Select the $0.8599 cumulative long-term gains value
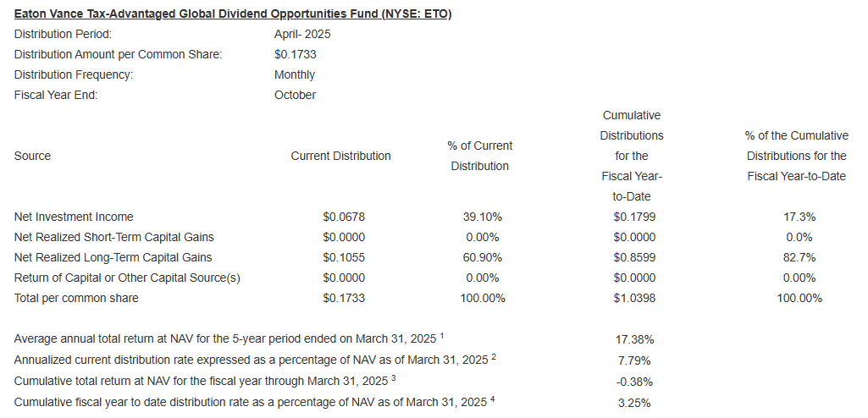Viewport: 868px width, 418px height. point(634,257)
